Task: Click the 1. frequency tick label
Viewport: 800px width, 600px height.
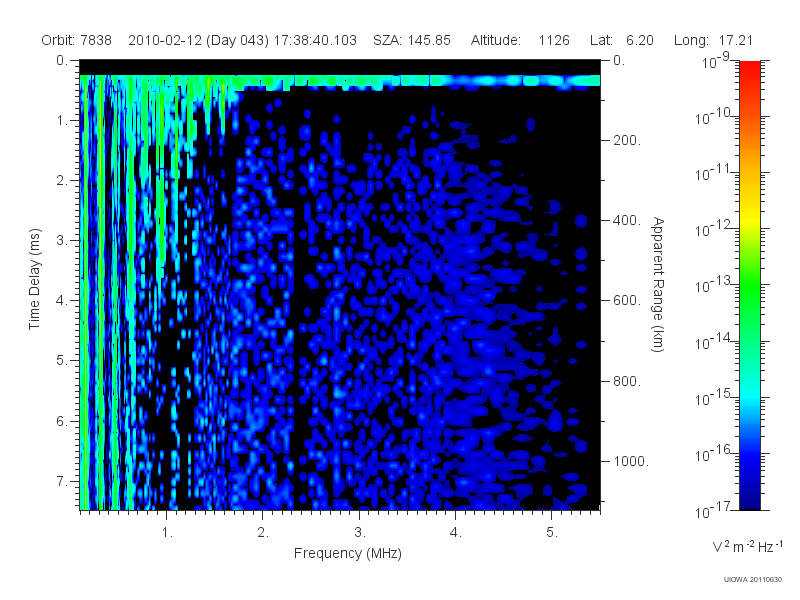Action: click(x=167, y=533)
